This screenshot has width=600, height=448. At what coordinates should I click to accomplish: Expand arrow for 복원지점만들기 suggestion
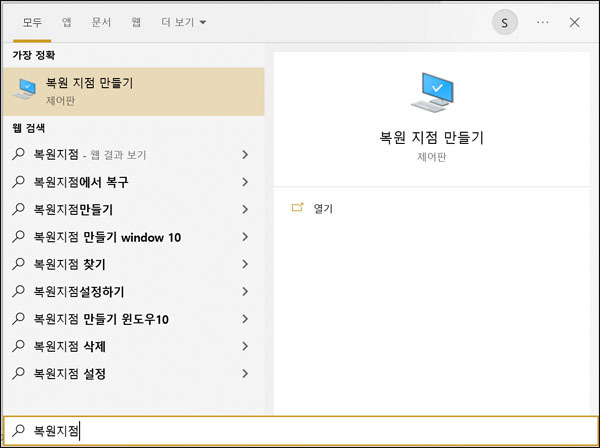[245, 209]
